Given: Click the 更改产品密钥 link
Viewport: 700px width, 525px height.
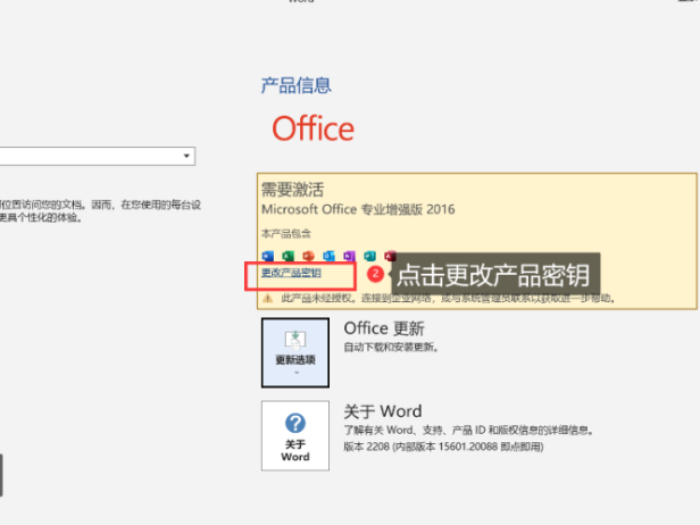Looking at the screenshot, I should pyautogui.click(x=291, y=272).
